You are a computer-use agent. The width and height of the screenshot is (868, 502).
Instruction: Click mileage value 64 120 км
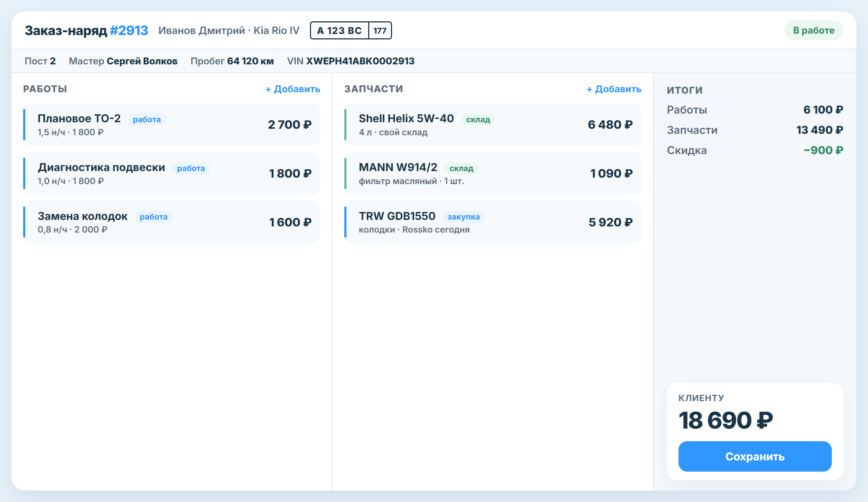click(250, 61)
